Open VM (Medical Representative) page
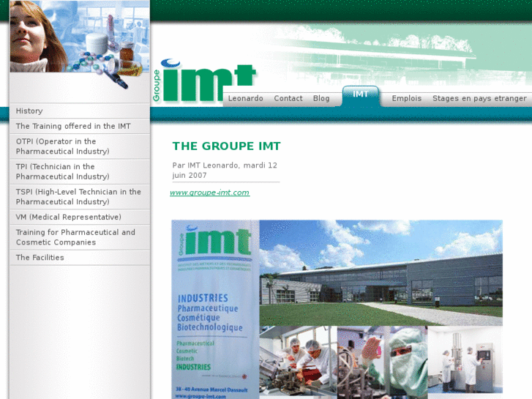Image resolution: width=532 pixels, height=399 pixels. (x=80, y=217)
